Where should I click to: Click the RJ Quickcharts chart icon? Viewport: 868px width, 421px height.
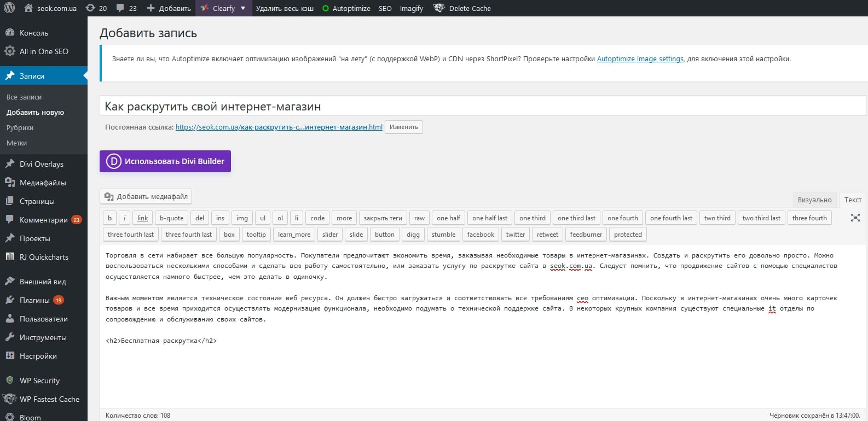(x=10, y=257)
